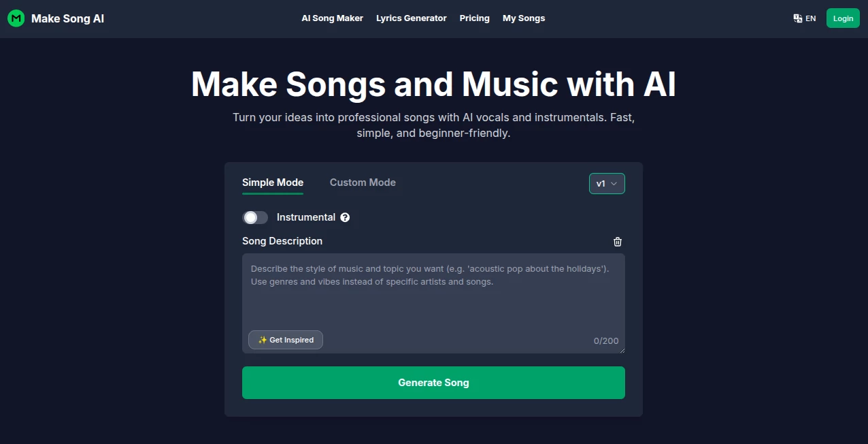Click the Login button
Viewport: 868px width, 444px height.
click(x=842, y=18)
